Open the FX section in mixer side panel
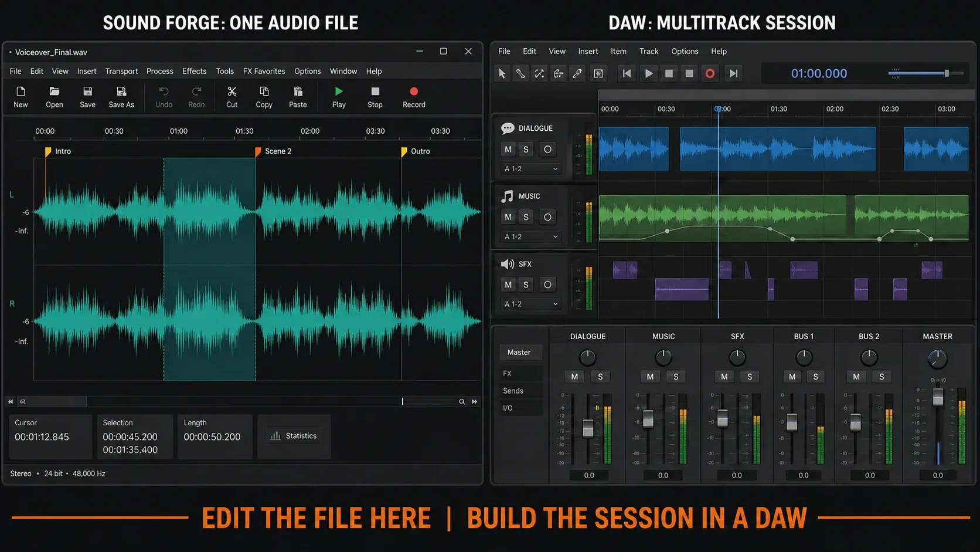 (520, 373)
